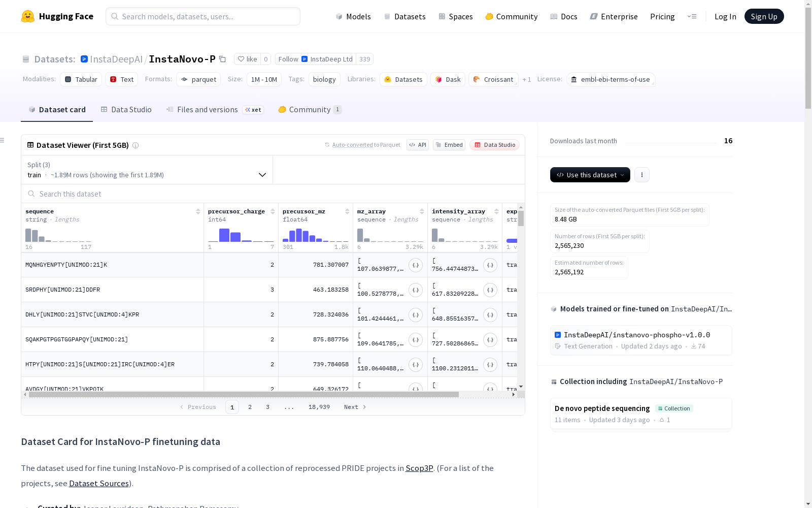The width and height of the screenshot is (812, 508).
Task: Open the Split train dropdown
Action: pyautogui.click(x=147, y=170)
